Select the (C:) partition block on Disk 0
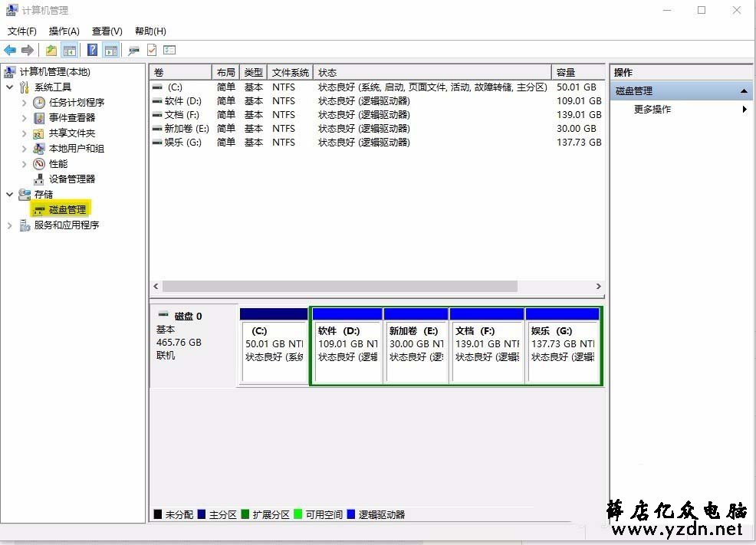Screen dimensions: 756x545 [274, 346]
